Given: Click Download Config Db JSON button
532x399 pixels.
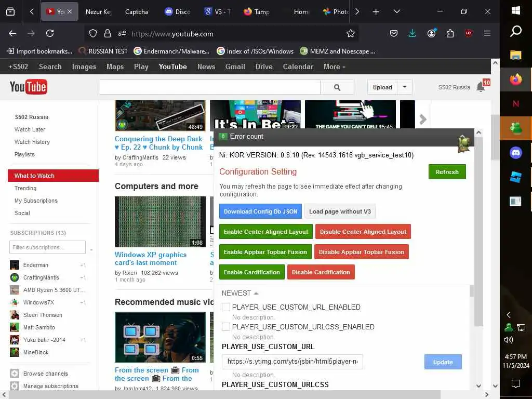Looking at the screenshot, I should click(x=260, y=212).
